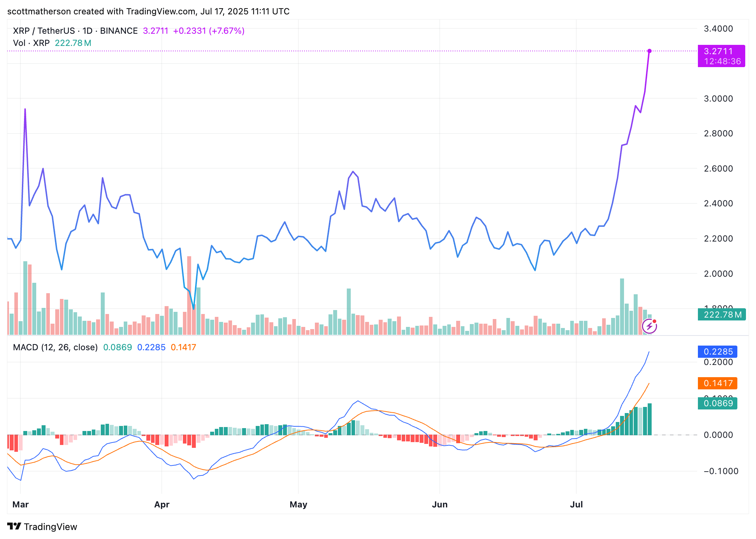Click the green 0.0869 histogram value tag

718,403
